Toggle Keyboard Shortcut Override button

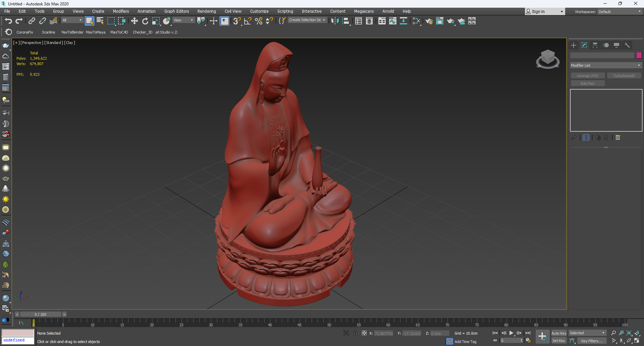tap(224, 21)
